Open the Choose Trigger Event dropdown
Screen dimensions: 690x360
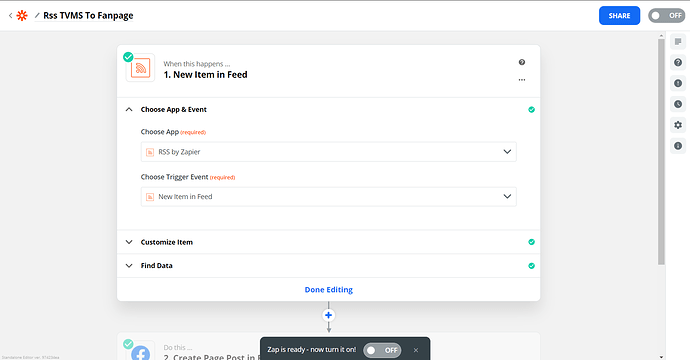328,197
